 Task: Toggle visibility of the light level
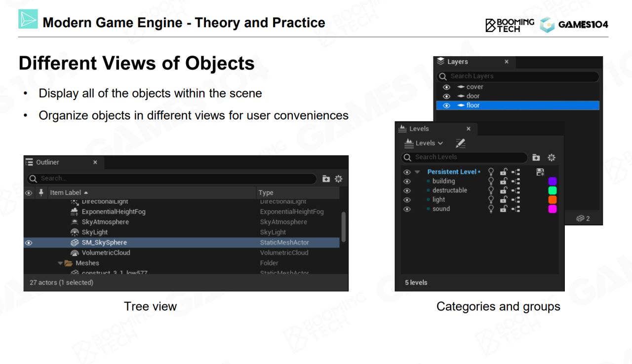407,200
